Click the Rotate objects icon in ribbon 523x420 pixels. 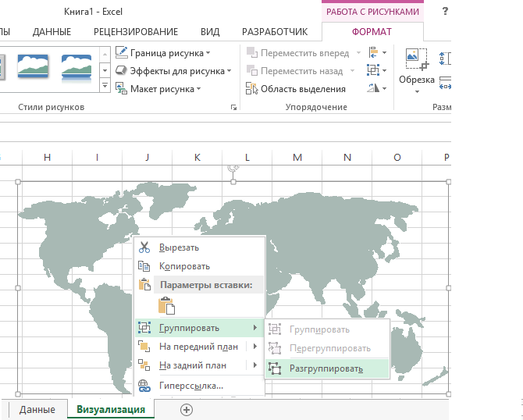pos(377,88)
